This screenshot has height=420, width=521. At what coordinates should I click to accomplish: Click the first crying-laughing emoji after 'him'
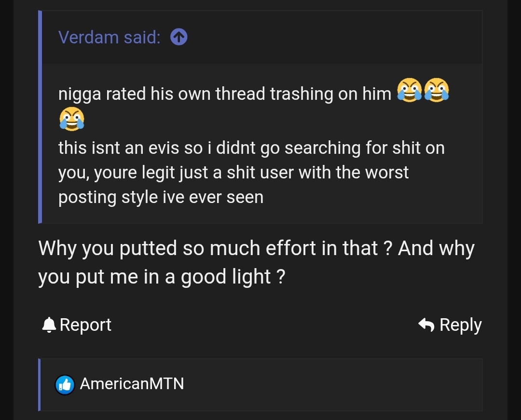click(x=409, y=91)
